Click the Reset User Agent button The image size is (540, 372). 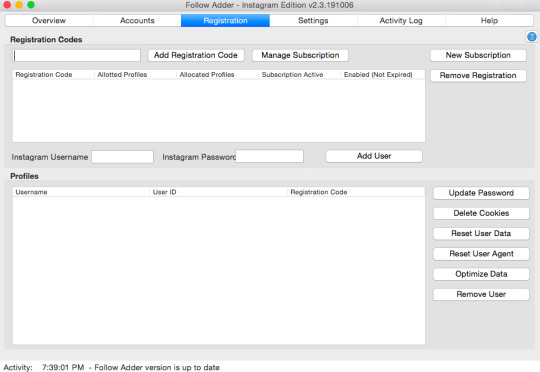pyautogui.click(x=481, y=254)
